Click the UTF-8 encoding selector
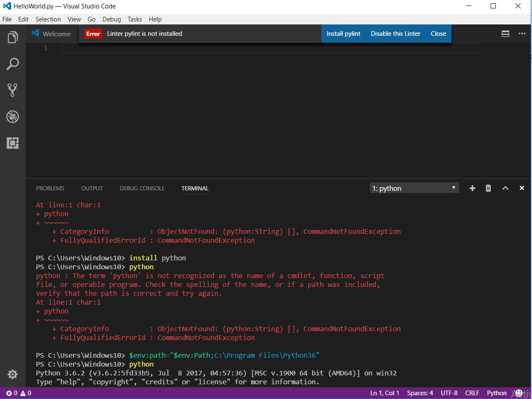532x399 pixels. (449, 393)
